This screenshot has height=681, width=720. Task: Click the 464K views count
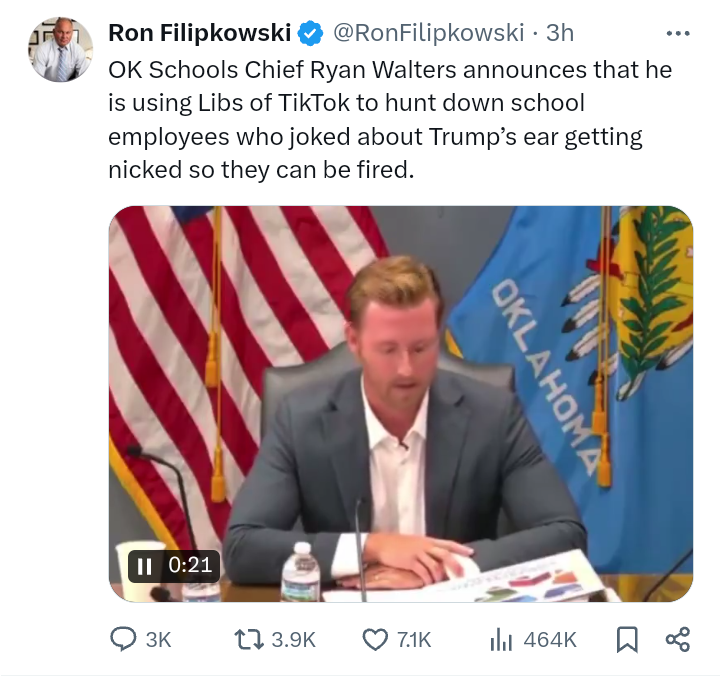[550, 639]
